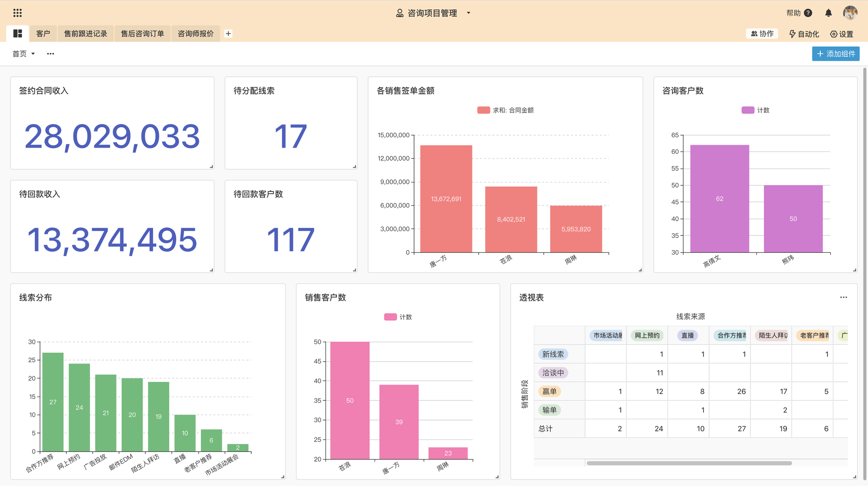This screenshot has width=868, height=486.
Task: Switch to the 售前跟进记录 tab
Action: [x=85, y=33]
